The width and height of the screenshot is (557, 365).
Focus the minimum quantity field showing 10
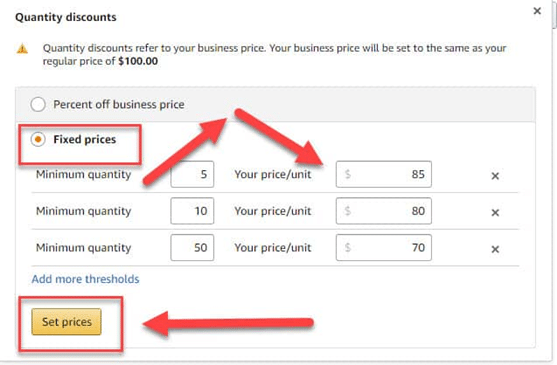192,211
